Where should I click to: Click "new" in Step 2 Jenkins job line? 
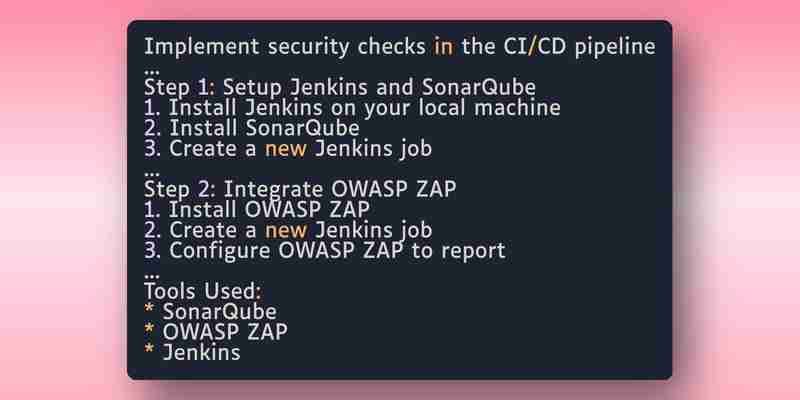tap(286, 231)
